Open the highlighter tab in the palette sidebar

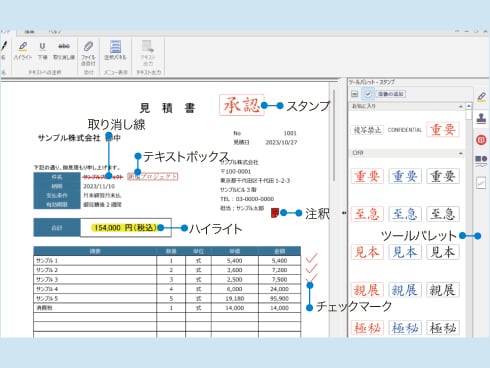coord(481,97)
